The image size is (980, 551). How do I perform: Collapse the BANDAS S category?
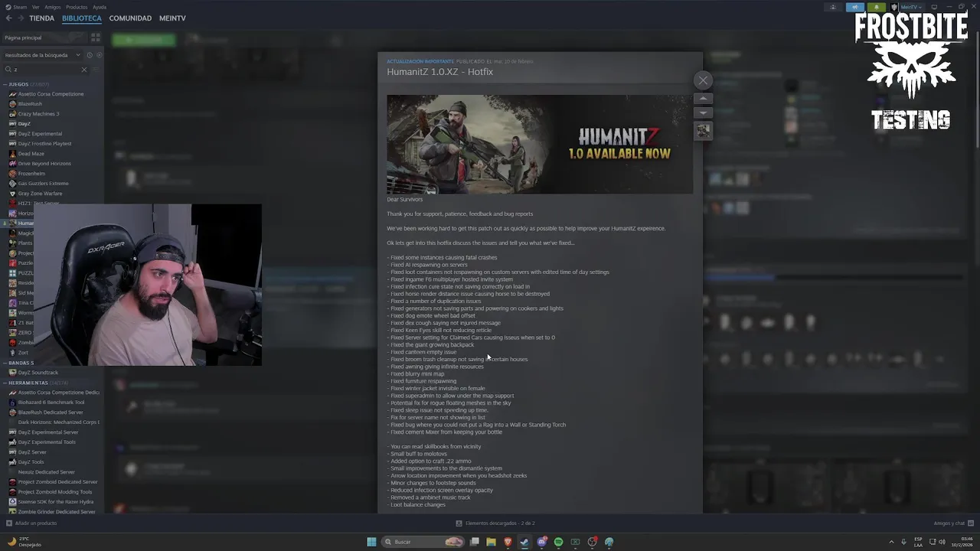point(6,363)
